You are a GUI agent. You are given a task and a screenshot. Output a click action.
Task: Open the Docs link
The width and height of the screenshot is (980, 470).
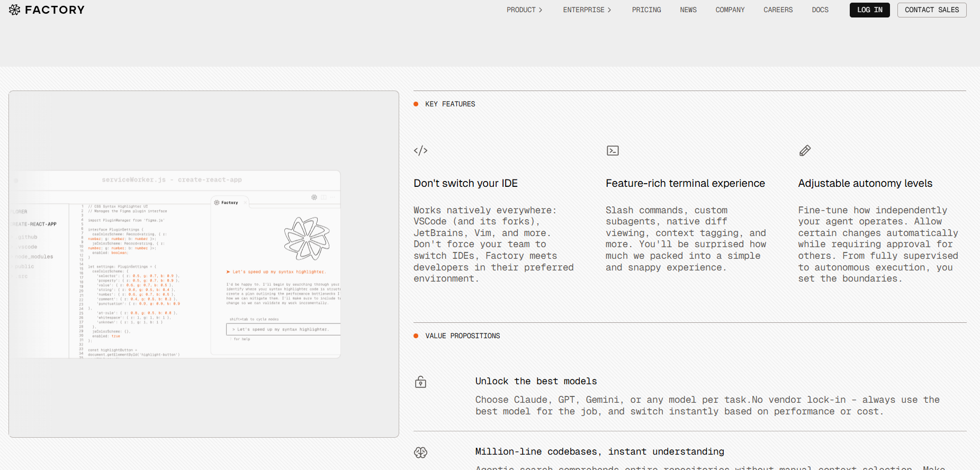point(820,10)
